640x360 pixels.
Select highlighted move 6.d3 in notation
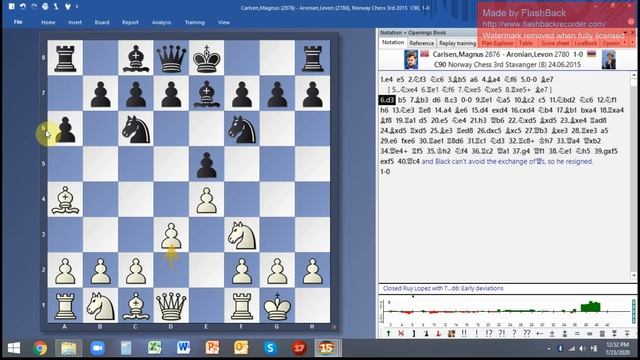387,100
